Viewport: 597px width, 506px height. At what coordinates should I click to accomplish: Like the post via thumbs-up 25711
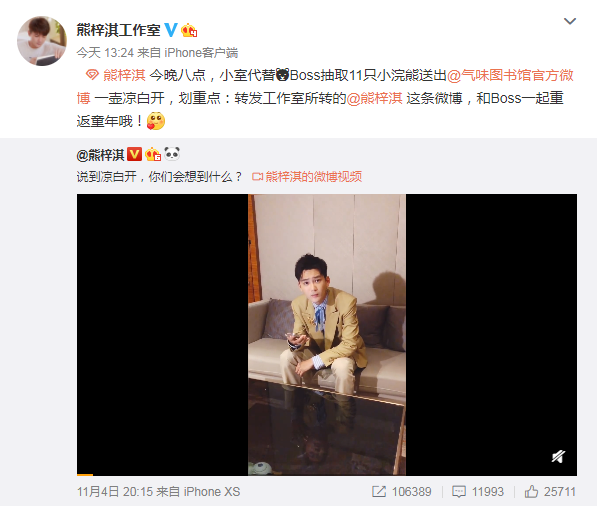tap(550, 492)
